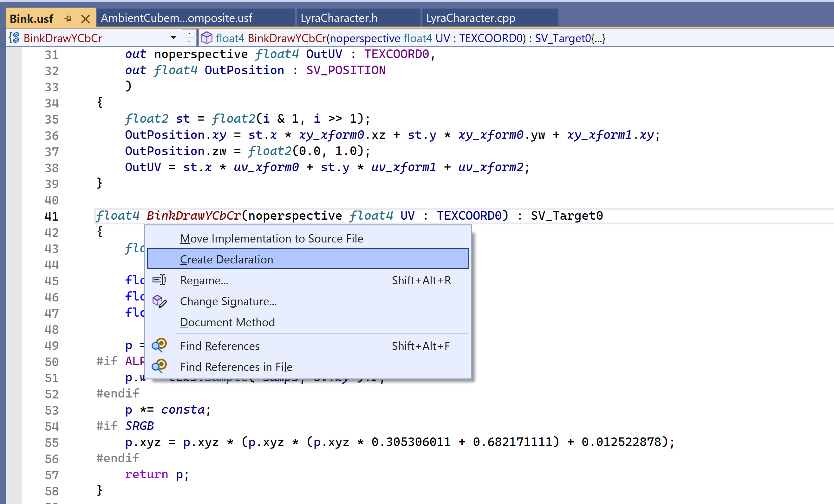Close the Bink.usf tab
This screenshot has width=834, height=504.
pos(86,19)
